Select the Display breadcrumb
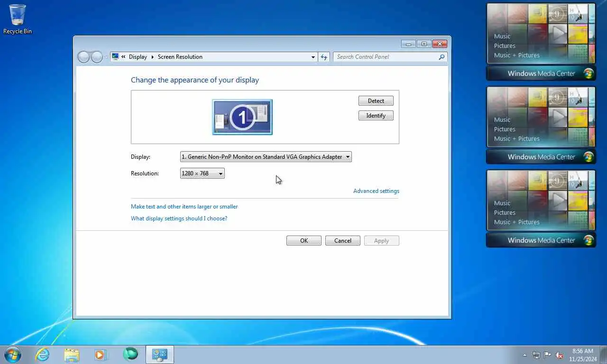 click(138, 57)
